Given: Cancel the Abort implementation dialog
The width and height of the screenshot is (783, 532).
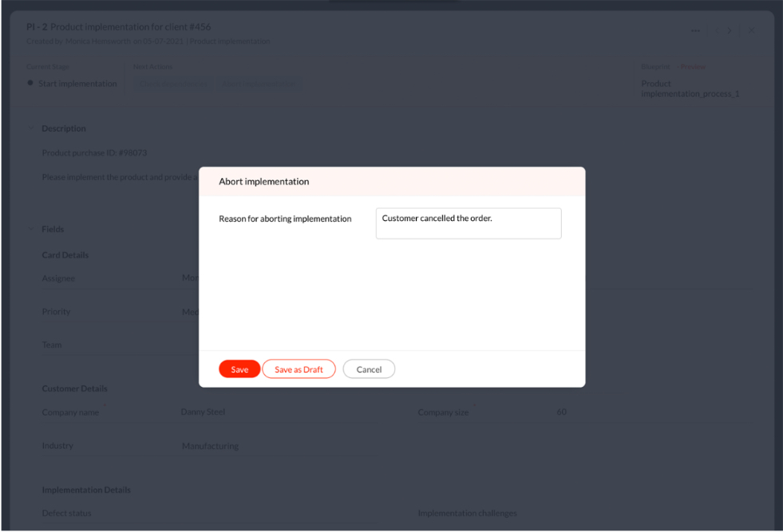Looking at the screenshot, I should (x=369, y=369).
